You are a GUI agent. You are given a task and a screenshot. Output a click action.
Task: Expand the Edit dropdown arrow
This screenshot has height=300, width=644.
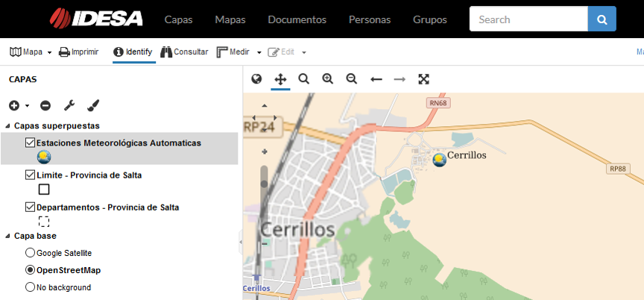click(304, 52)
